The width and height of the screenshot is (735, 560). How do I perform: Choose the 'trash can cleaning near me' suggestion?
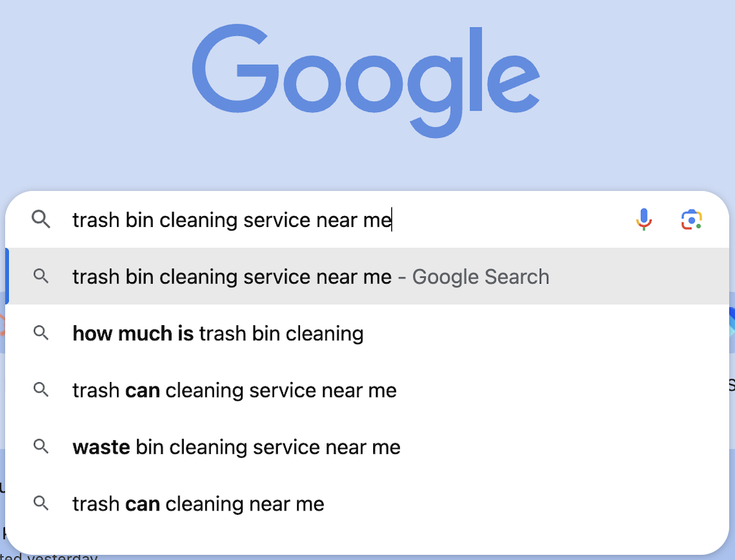198,503
